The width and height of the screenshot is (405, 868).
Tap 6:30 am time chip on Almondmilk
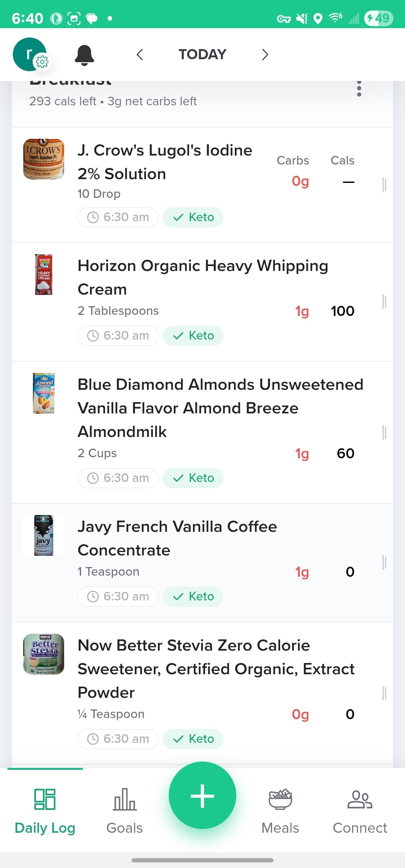pos(118,478)
